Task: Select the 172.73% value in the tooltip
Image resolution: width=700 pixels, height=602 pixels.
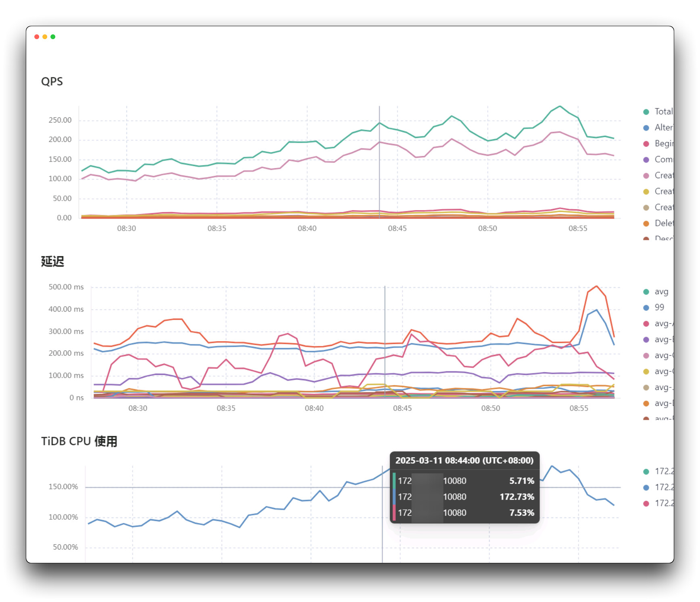Action: [517, 497]
